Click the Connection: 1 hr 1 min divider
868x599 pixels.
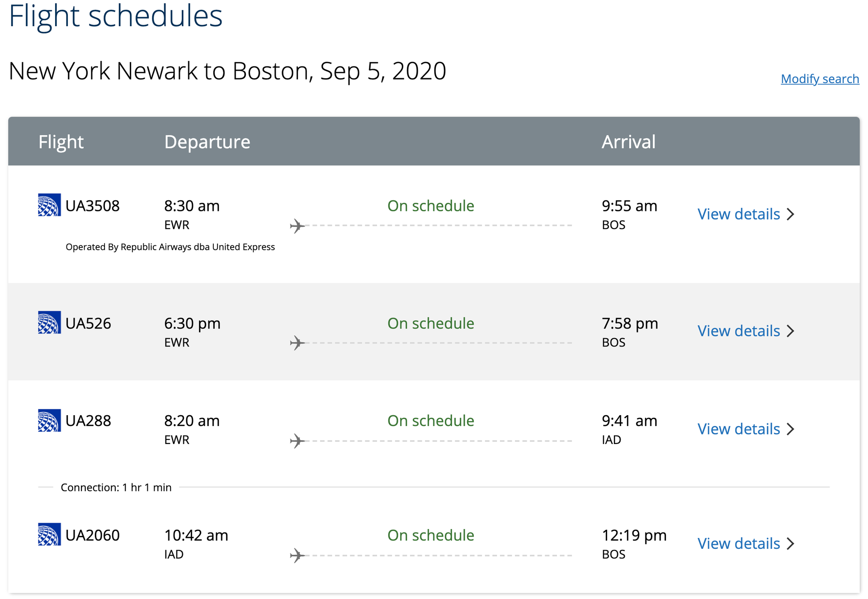(x=116, y=487)
